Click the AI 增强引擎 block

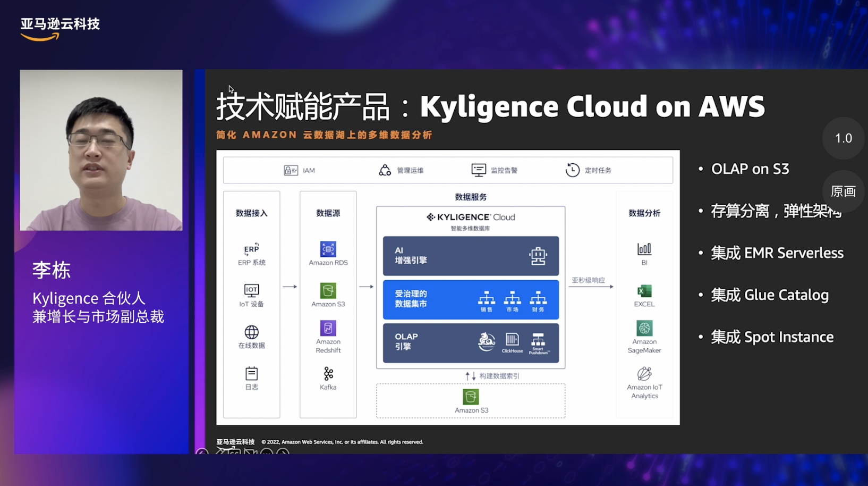(471, 256)
